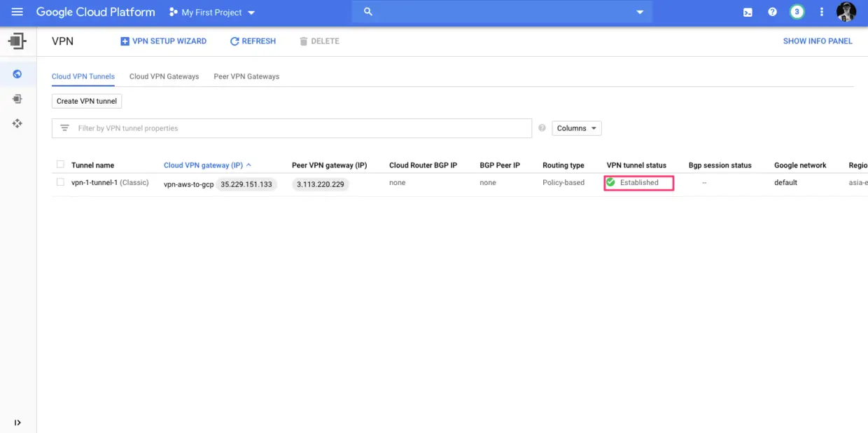Click the REFRESH circular arrow icon
This screenshot has height=433, width=868.
tap(234, 41)
